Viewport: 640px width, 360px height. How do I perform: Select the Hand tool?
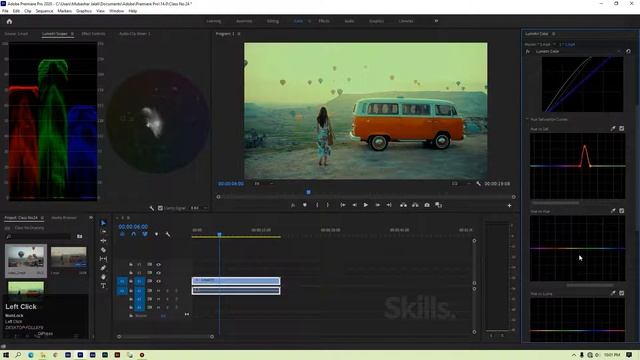(x=103, y=277)
